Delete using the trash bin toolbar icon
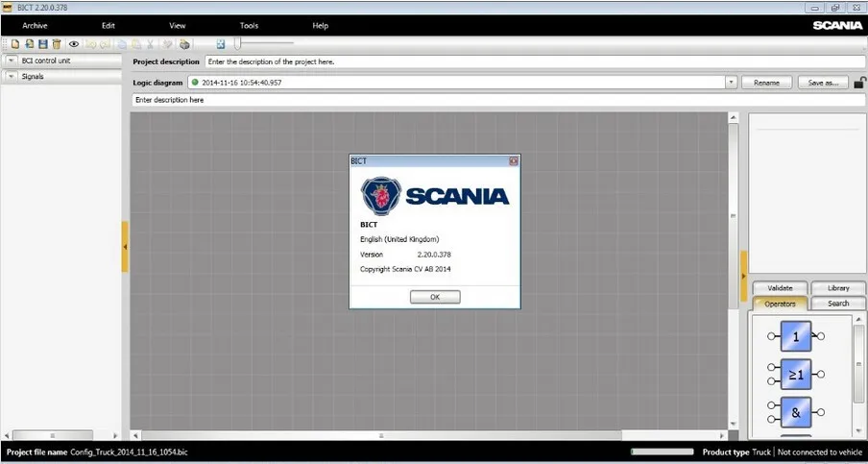This screenshot has width=868, height=464. (57, 44)
